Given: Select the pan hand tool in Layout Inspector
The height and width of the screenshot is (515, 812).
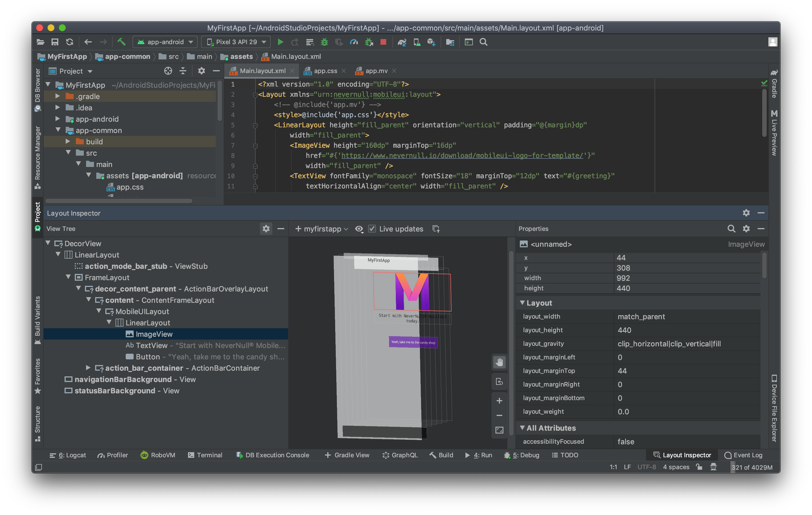Looking at the screenshot, I should [499, 362].
